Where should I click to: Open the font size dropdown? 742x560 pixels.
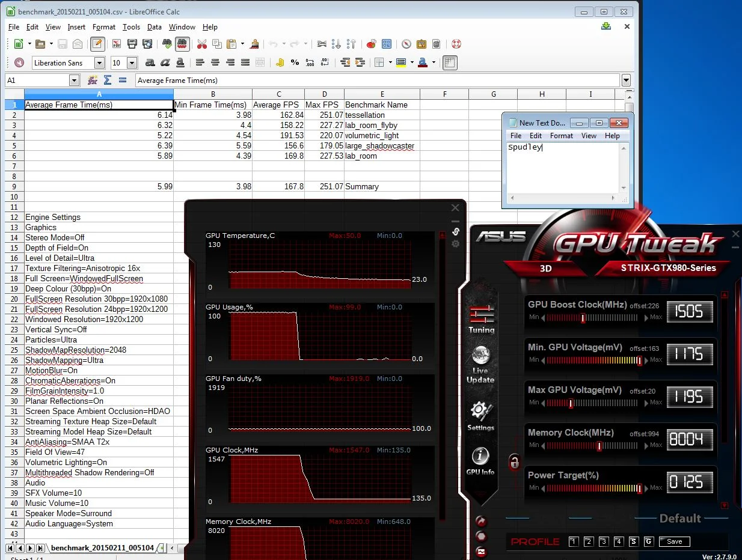132,62
